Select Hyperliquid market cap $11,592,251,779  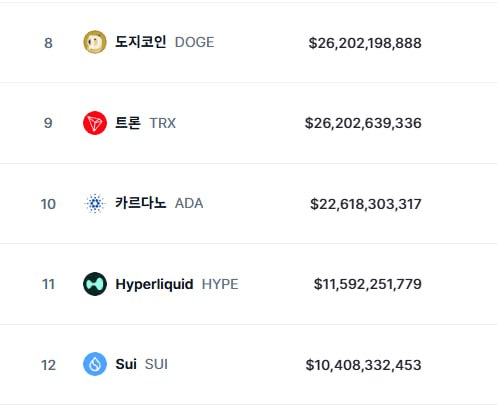point(368,284)
